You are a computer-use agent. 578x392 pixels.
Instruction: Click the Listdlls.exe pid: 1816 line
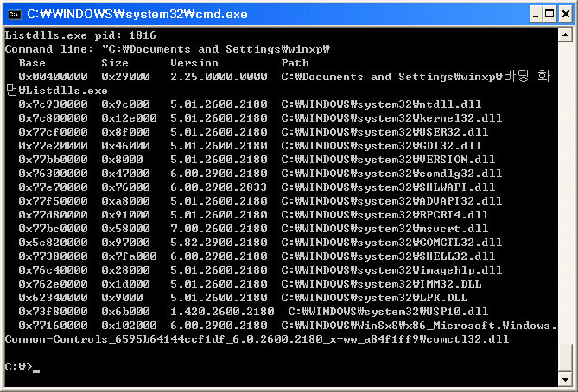80,35
